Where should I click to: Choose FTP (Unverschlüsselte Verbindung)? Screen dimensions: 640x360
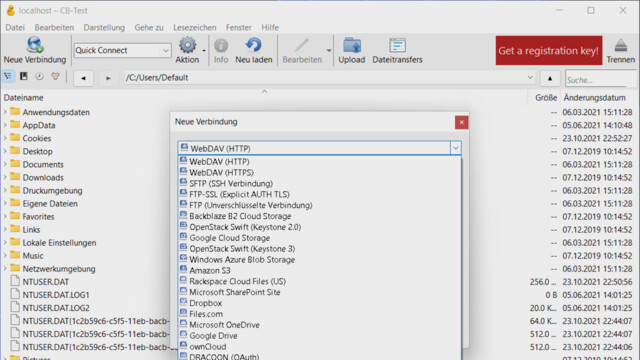click(x=320, y=205)
